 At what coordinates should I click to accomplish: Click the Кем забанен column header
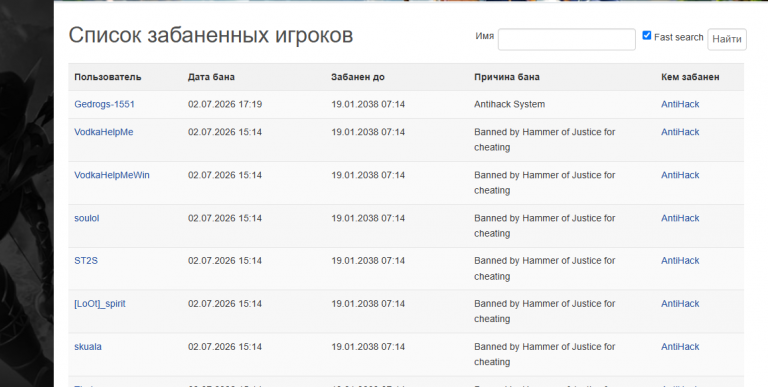(x=690, y=77)
